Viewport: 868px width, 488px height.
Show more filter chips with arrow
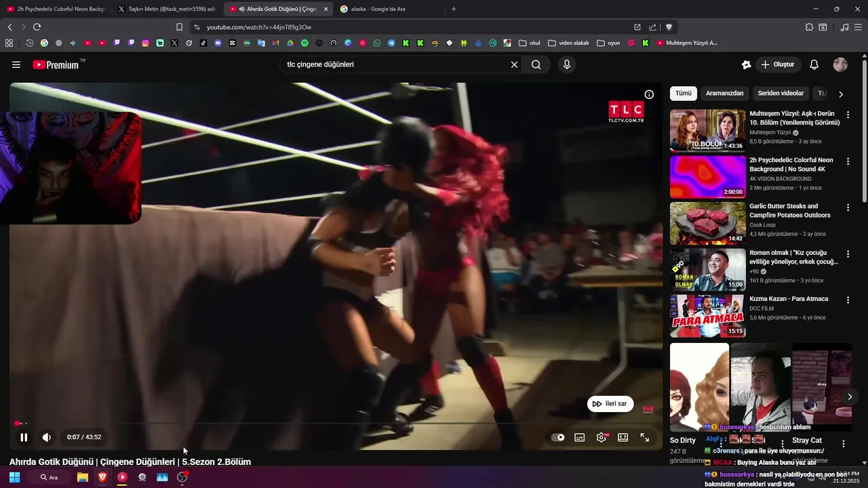[841, 94]
